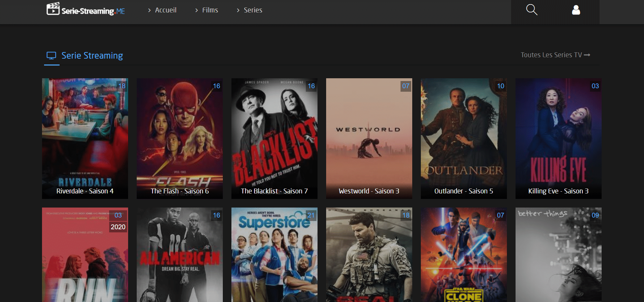Open the All American poster
The height and width of the screenshot is (302, 644).
[x=180, y=255]
